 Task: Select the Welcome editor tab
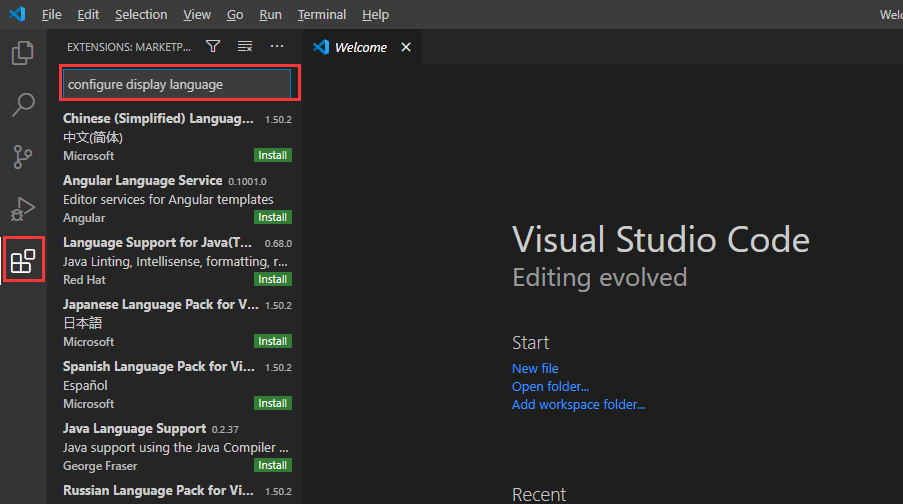point(361,47)
